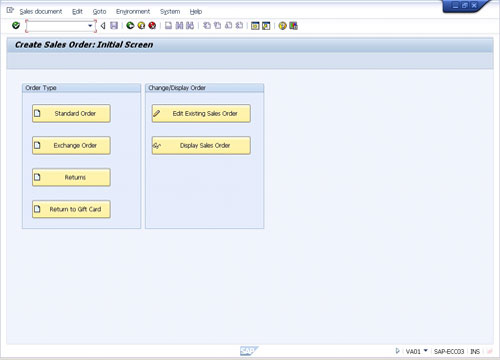
Task: Expand the status bar triangle arrow
Action: click(x=397, y=351)
